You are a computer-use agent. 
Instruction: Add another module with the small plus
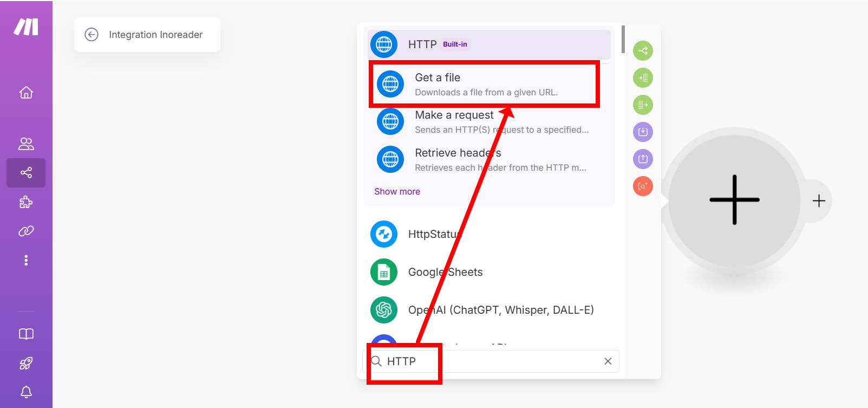point(819,201)
